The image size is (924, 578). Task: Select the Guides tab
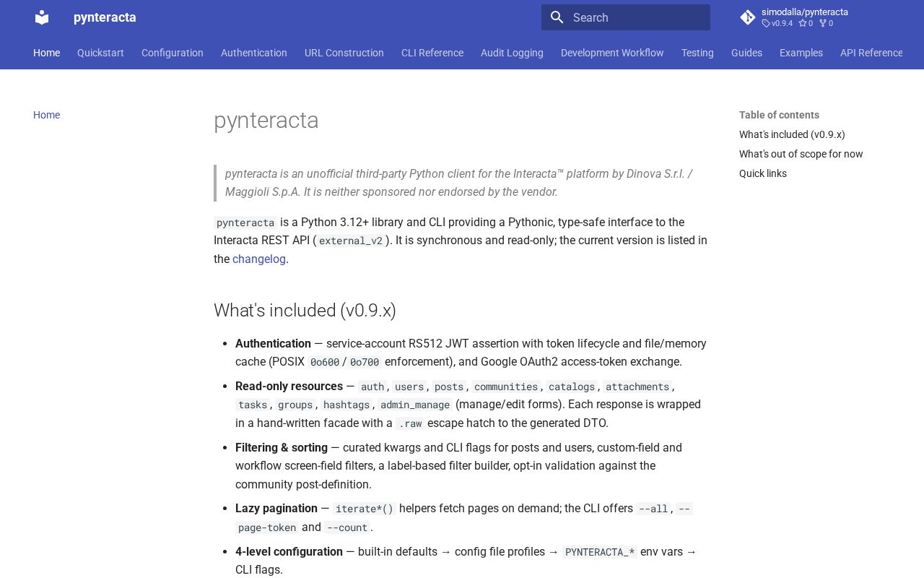click(746, 53)
